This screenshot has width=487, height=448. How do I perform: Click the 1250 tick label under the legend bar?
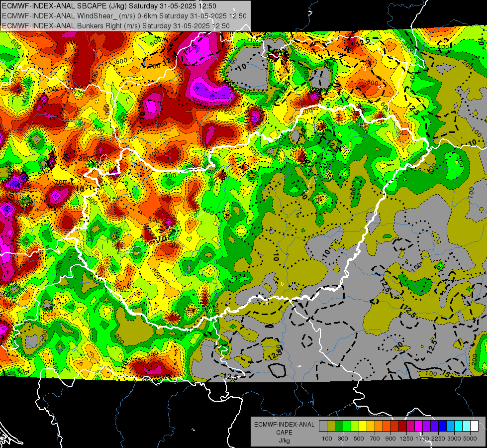(x=406, y=439)
